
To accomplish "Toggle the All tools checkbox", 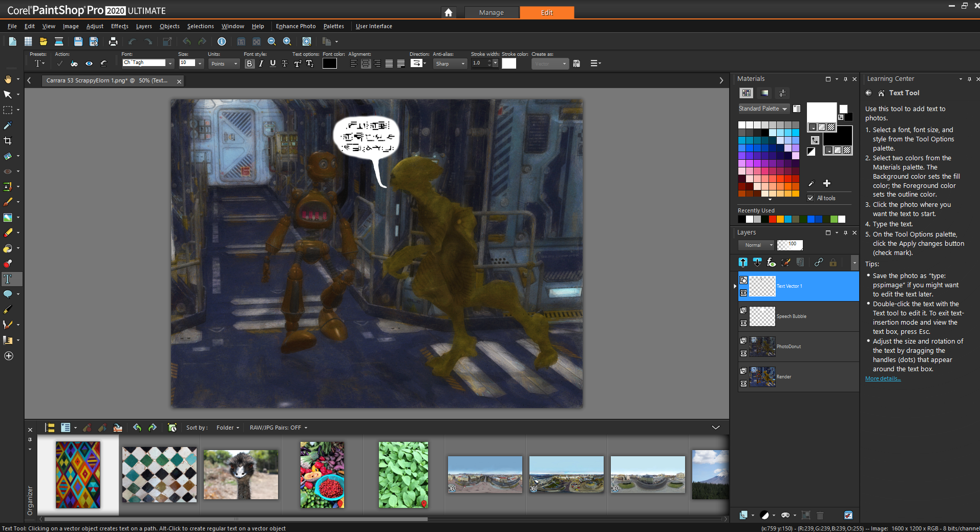I will pyautogui.click(x=811, y=198).
